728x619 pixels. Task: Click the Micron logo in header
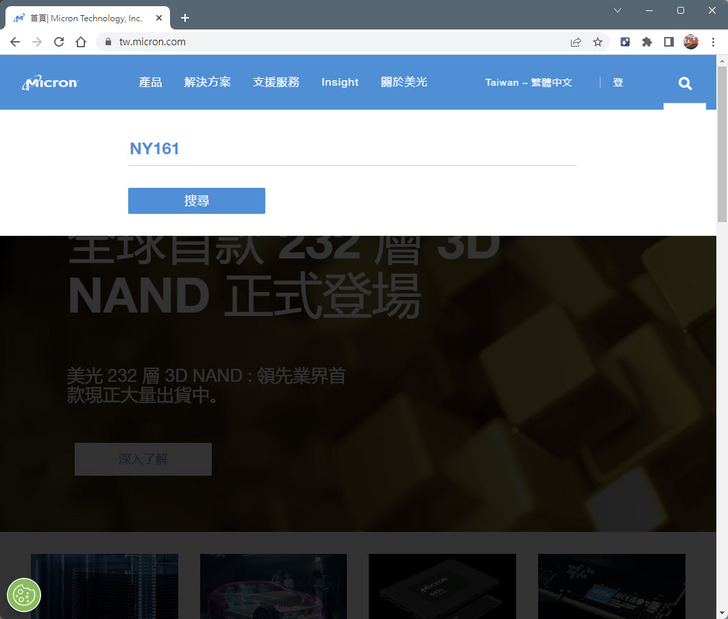click(x=50, y=83)
